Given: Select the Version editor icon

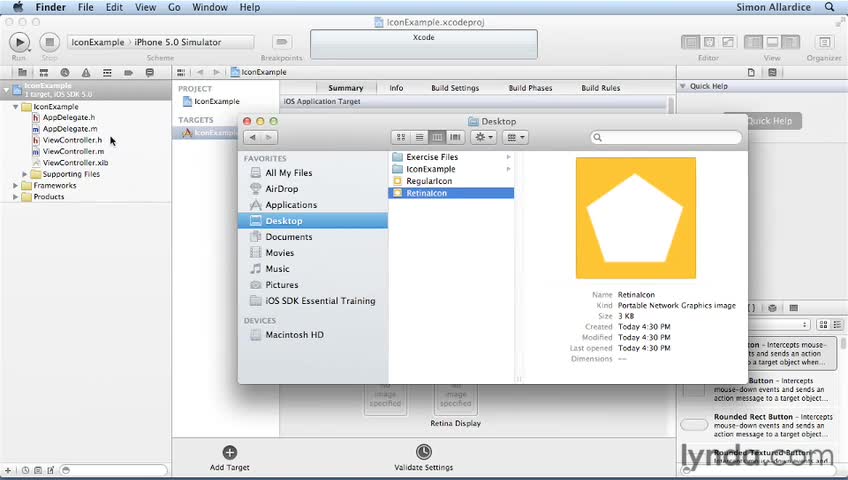Looking at the screenshot, I should tap(728, 42).
